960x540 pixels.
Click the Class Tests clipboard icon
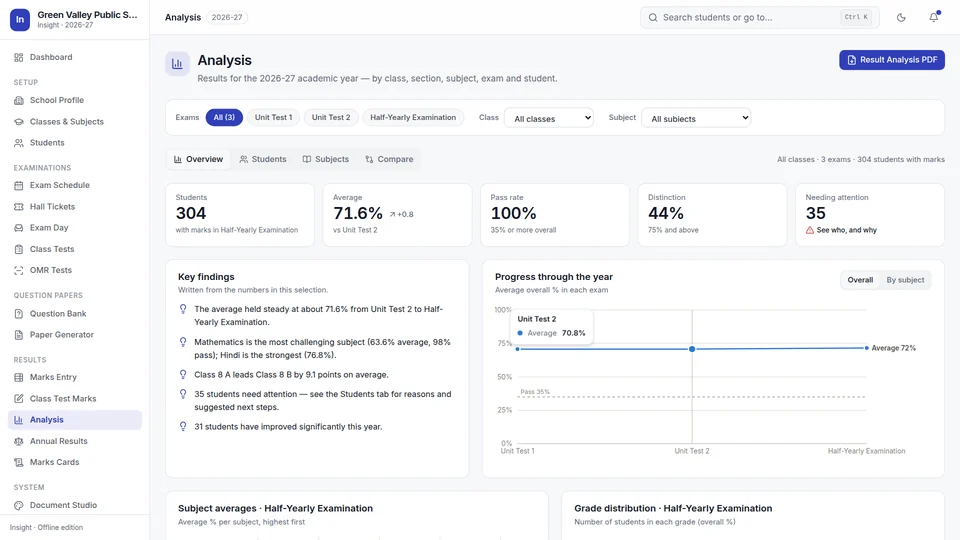[18, 249]
